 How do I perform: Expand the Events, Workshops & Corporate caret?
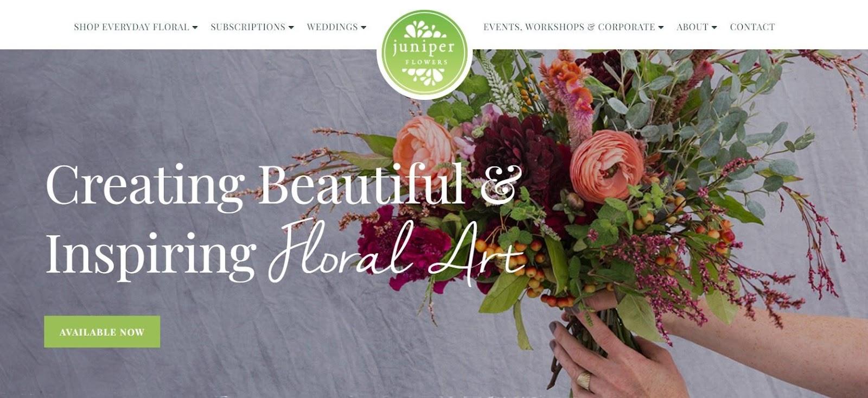661,27
